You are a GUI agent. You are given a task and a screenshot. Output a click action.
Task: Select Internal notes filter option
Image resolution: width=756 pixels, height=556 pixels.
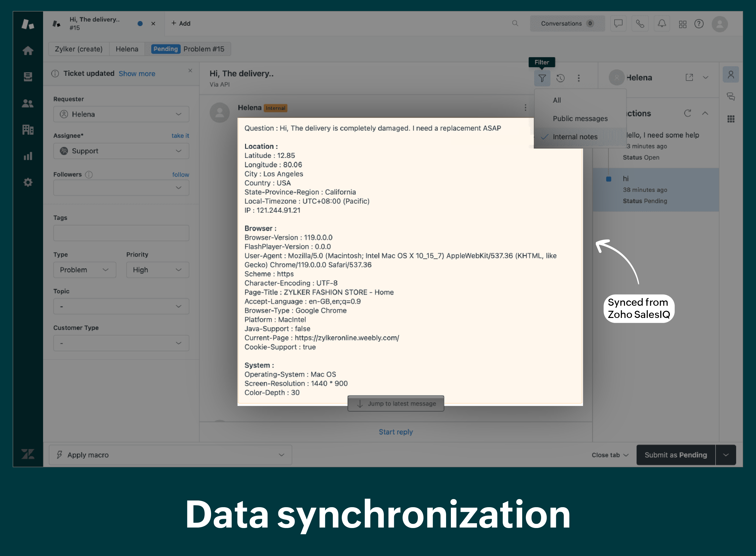[580, 137]
